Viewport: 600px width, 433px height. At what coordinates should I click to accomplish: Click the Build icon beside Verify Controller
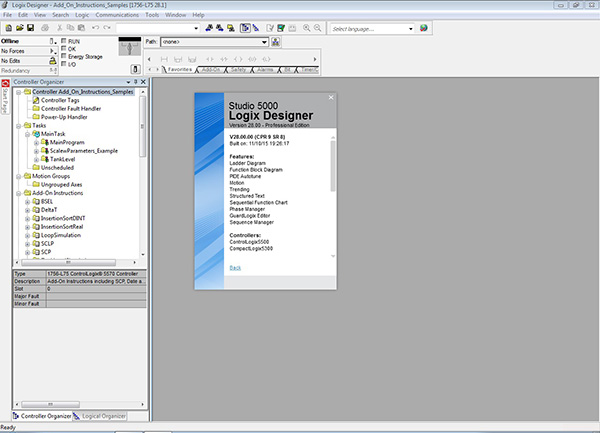pos(292,28)
